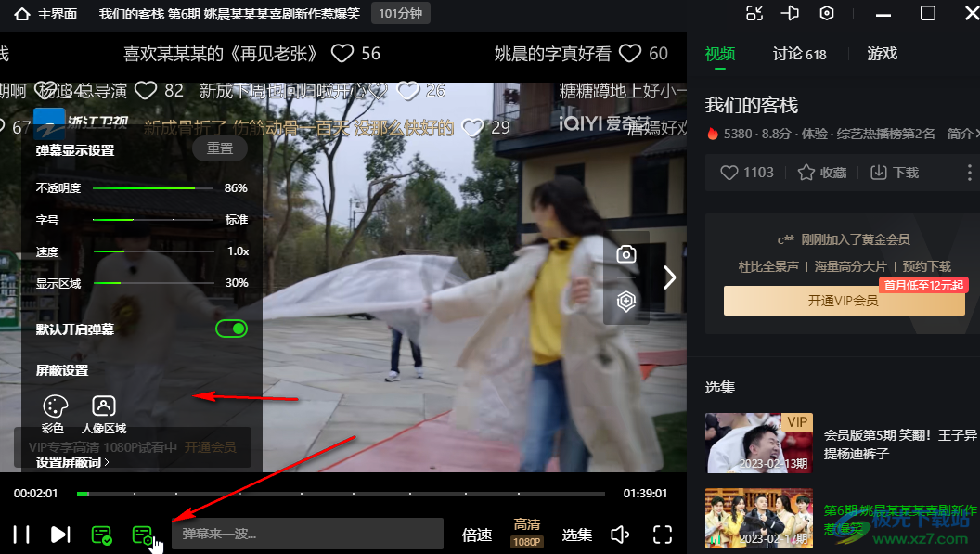Toggle the 默认开启弹幕 switch
Screen dimensions: 980x554
click(231, 329)
